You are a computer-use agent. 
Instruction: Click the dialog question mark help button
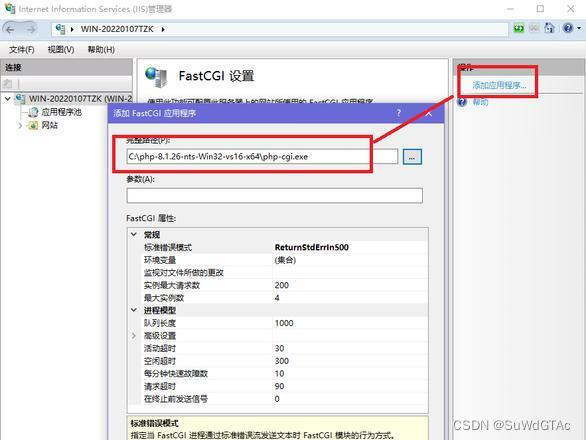tap(398, 113)
